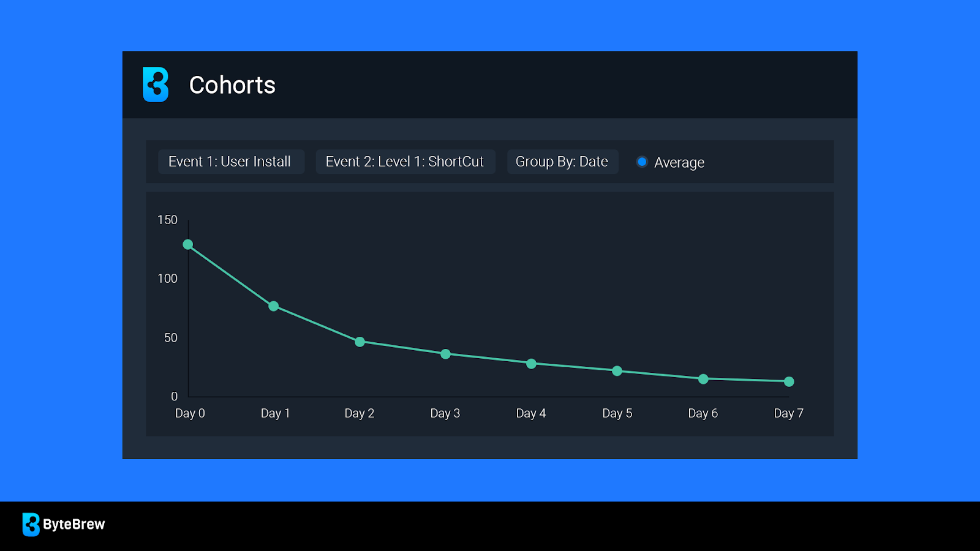This screenshot has height=551, width=980.
Task: Click the Day 0 data point
Action: (x=188, y=245)
